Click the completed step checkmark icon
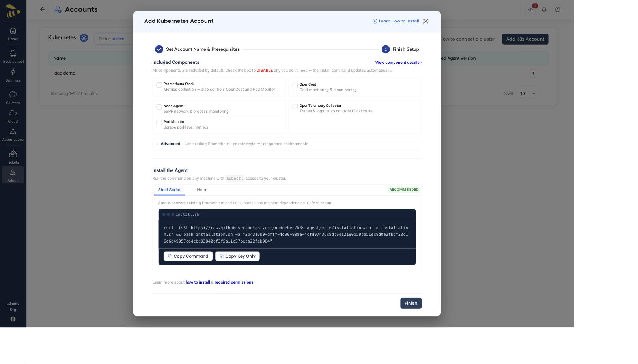The image size is (638, 364). pos(159,49)
